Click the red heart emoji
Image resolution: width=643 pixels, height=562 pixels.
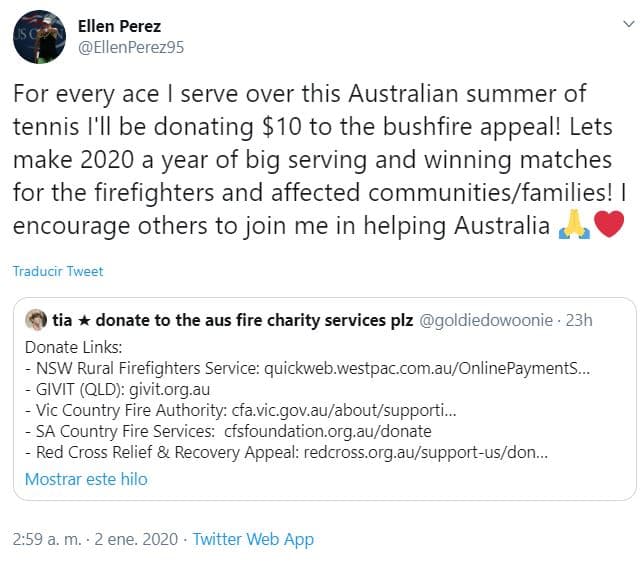[x=608, y=226]
